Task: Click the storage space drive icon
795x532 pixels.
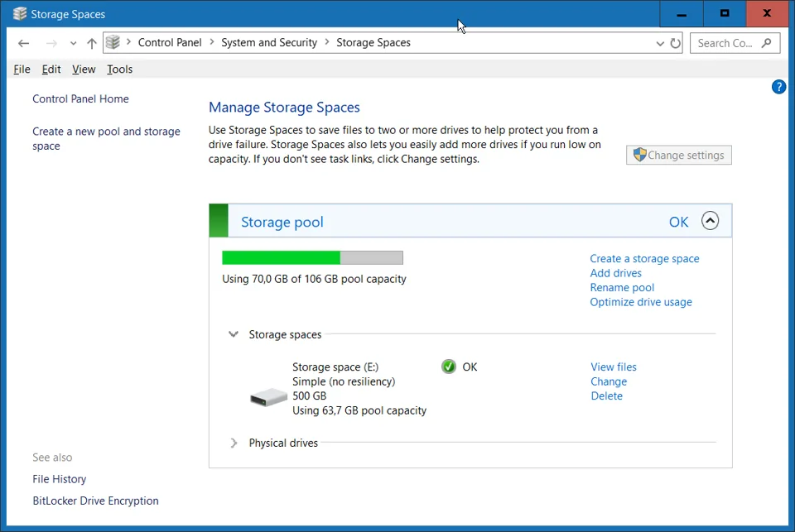Action: click(268, 397)
